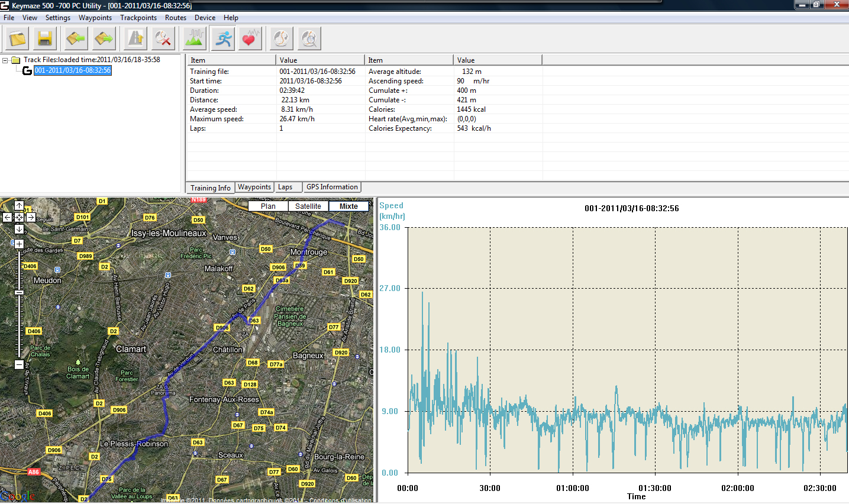Open the Device menu
The image size is (849, 504).
tap(205, 18)
